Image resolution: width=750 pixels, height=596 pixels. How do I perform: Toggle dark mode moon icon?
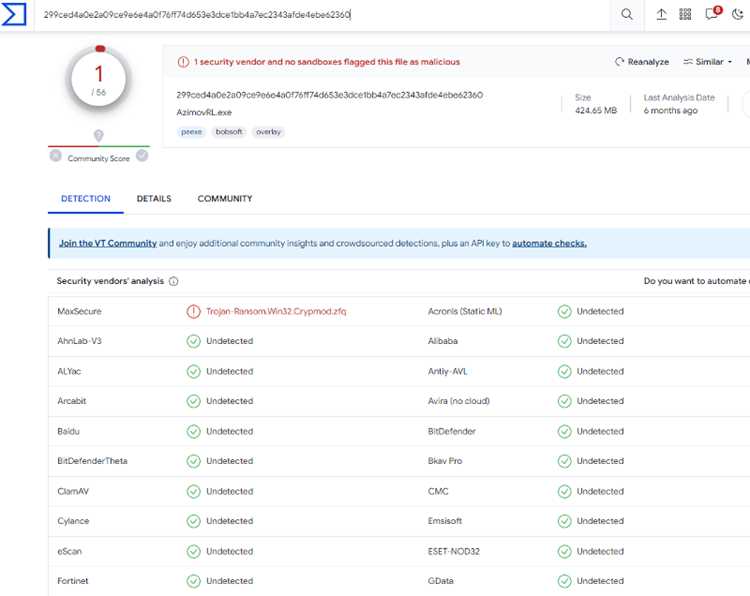(x=738, y=14)
